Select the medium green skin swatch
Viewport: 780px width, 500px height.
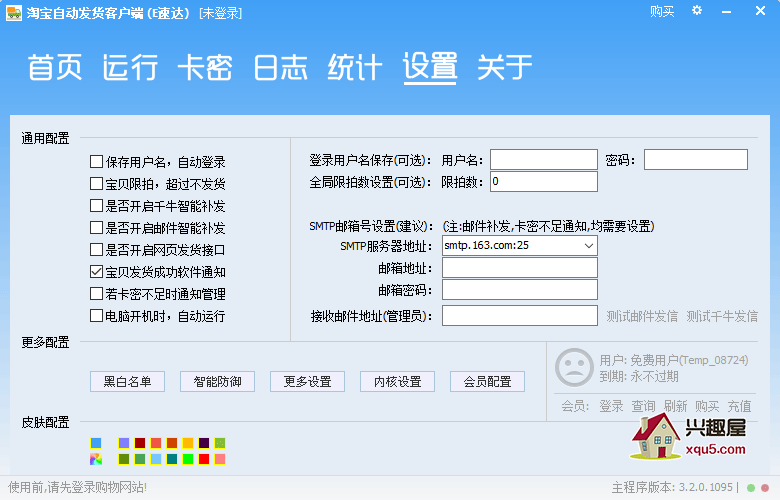click(x=140, y=459)
